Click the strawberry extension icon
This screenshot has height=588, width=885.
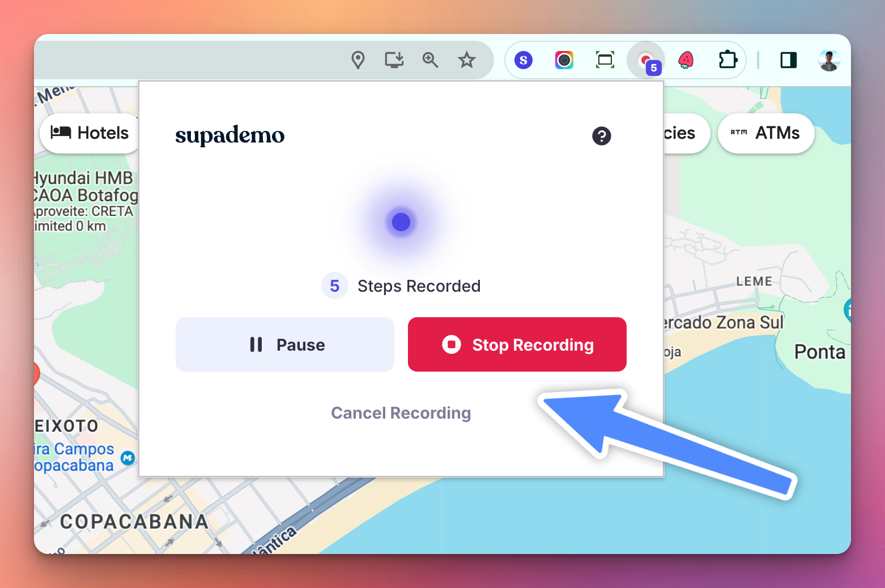[x=686, y=60]
